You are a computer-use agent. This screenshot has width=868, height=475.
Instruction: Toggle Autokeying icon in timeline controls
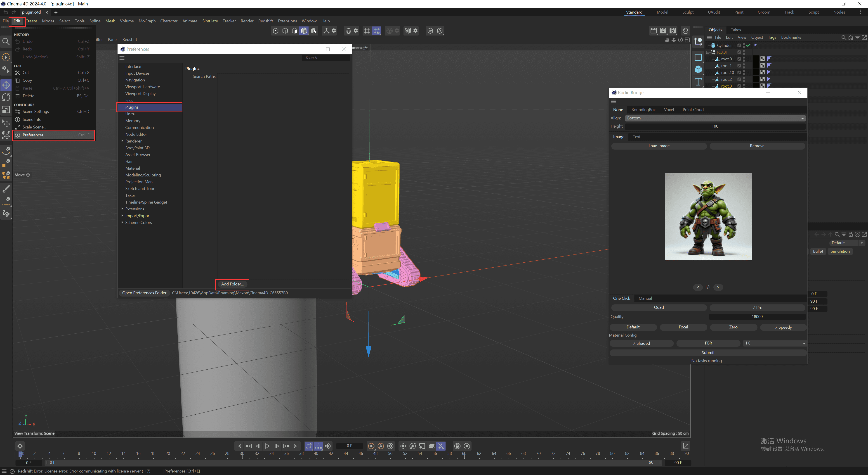coord(381,446)
